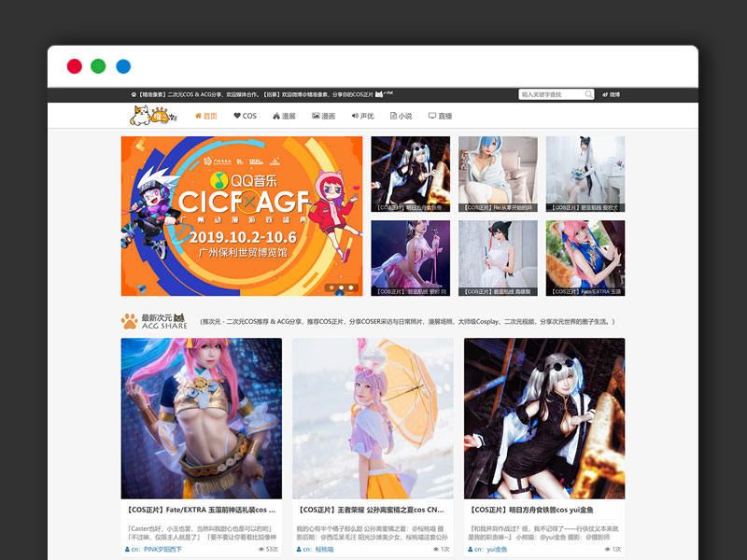Open the 微博 Weibo link icon
The width and height of the screenshot is (747, 560).
pyautogui.click(x=612, y=94)
